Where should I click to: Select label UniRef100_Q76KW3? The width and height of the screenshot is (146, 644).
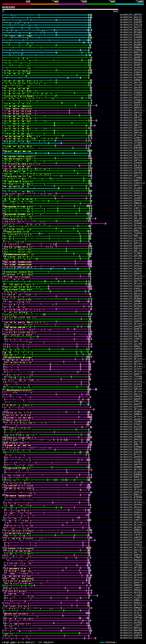coord(131,100)
